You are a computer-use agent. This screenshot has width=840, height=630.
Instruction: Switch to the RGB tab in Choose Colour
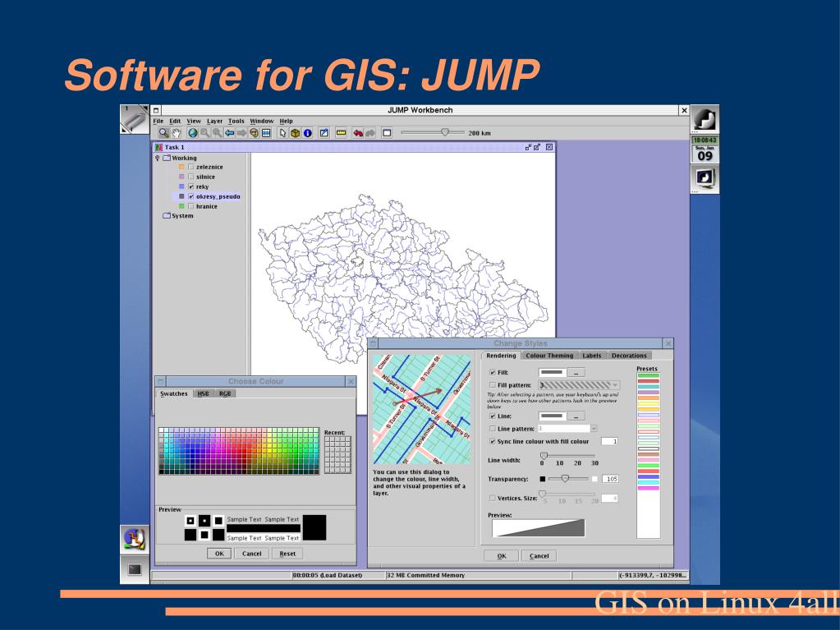[x=225, y=393]
